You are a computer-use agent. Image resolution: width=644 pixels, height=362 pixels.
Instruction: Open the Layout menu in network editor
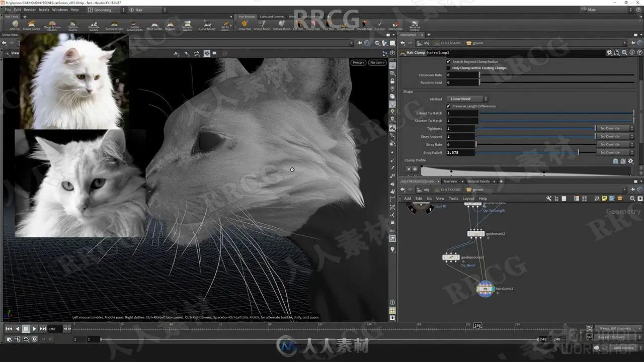coord(468,199)
